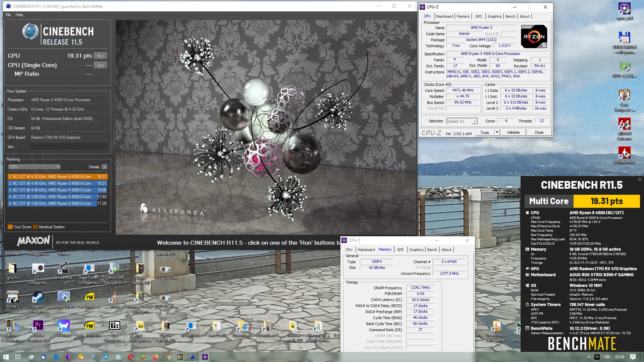Open the Adobe Premiere Pro desktop shortcut
This screenshot has width=644, height=362.
(x=38, y=331)
